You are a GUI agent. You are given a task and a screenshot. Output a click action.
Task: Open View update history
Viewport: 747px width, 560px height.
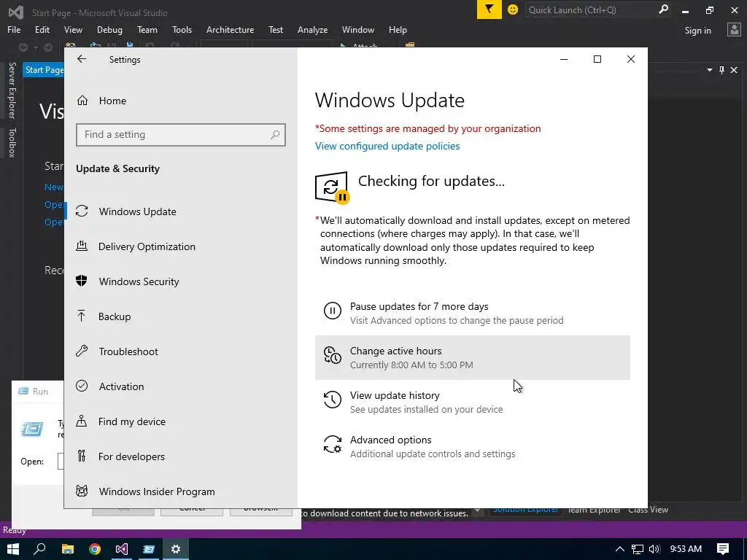[x=472, y=402]
